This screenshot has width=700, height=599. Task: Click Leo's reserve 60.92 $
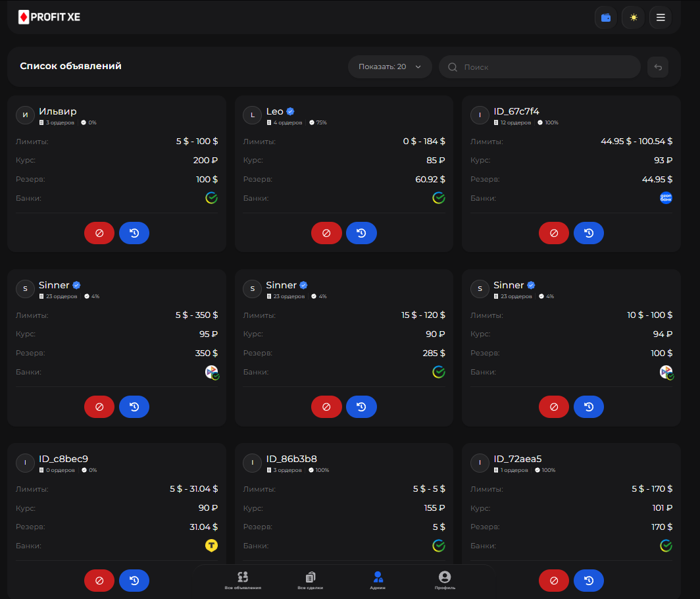coord(430,179)
